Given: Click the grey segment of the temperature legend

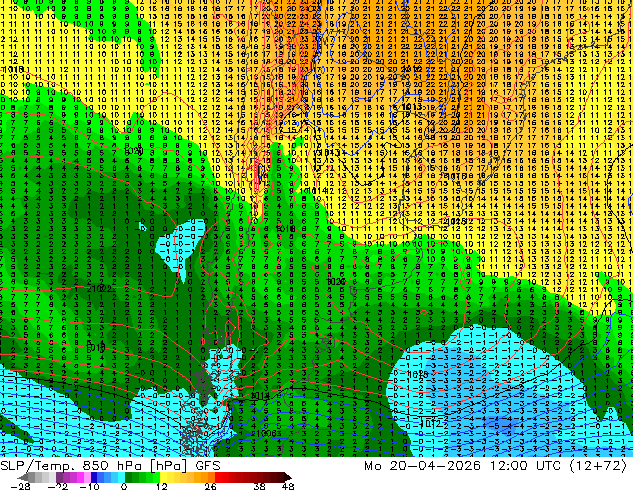Looking at the screenshot, I should click(x=32, y=477).
